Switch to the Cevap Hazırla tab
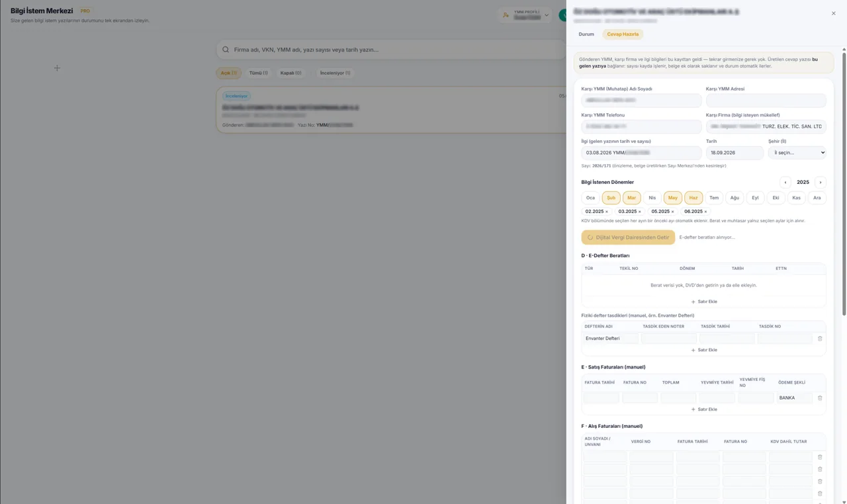The width and height of the screenshot is (847, 504). pos(623,34)
